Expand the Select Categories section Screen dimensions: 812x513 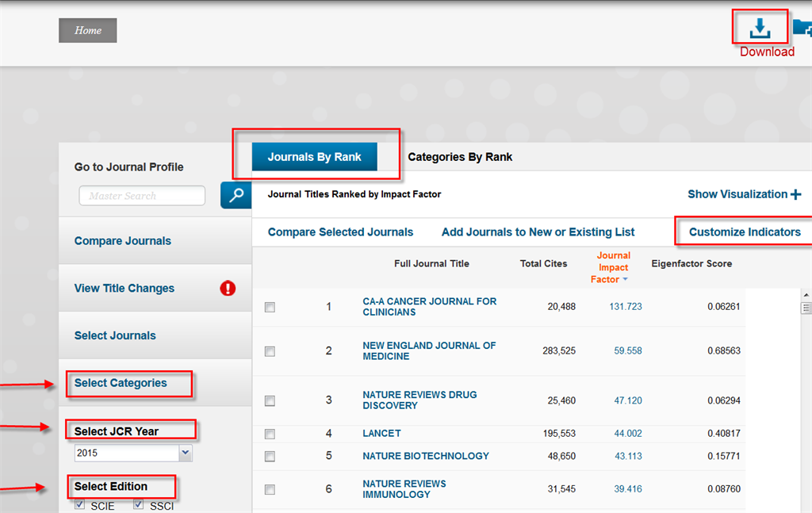tap(121, 383)
